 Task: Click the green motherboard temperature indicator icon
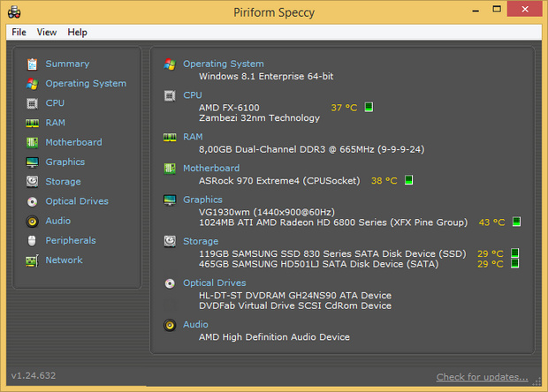408,180
